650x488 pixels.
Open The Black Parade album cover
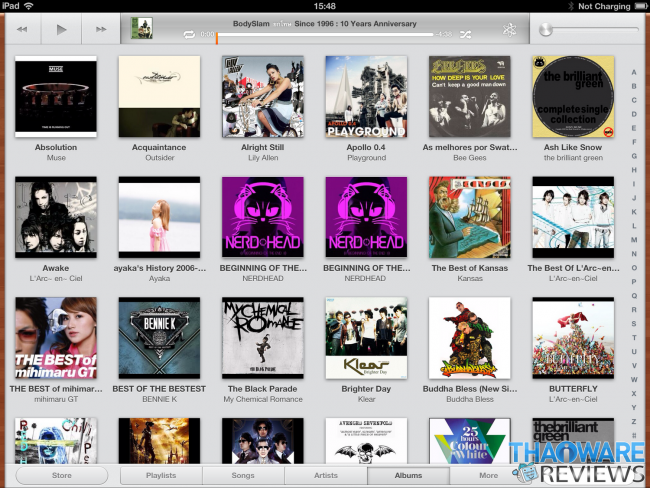tap(263, 338)
